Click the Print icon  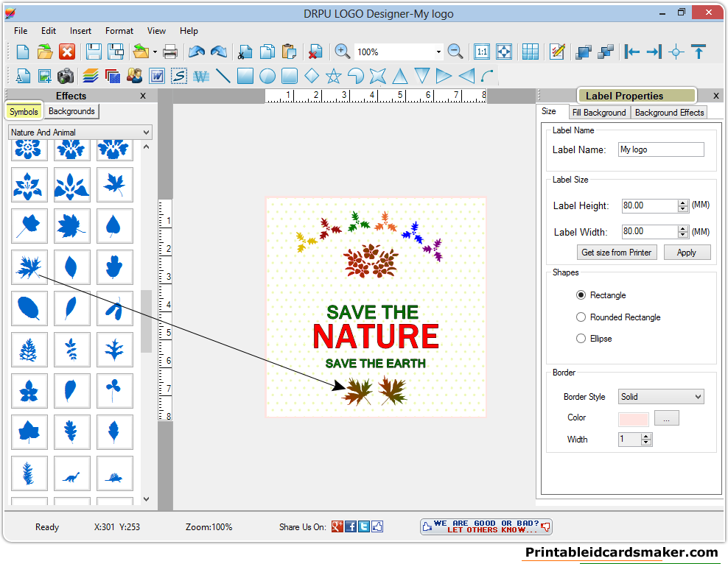click(x=170, y=52)
